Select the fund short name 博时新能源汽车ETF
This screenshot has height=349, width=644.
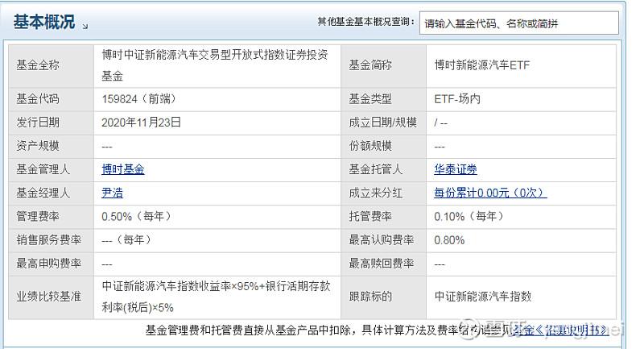pos(482,65)
